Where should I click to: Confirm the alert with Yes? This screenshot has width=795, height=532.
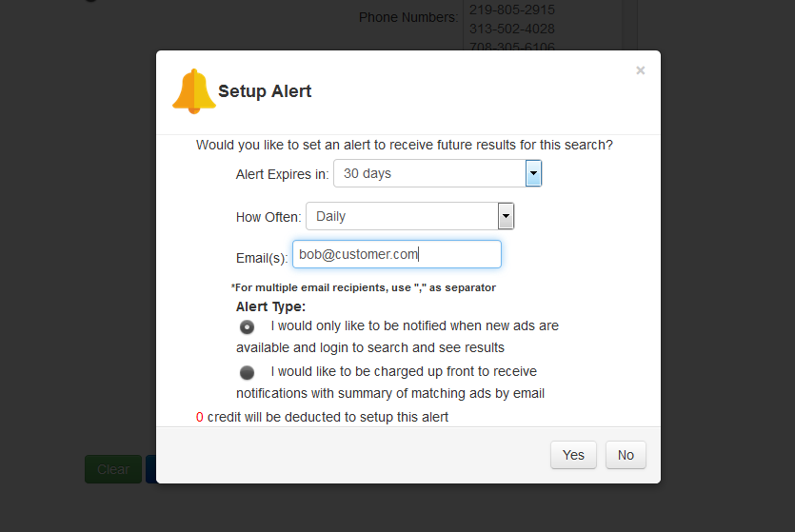pos(573,455)
